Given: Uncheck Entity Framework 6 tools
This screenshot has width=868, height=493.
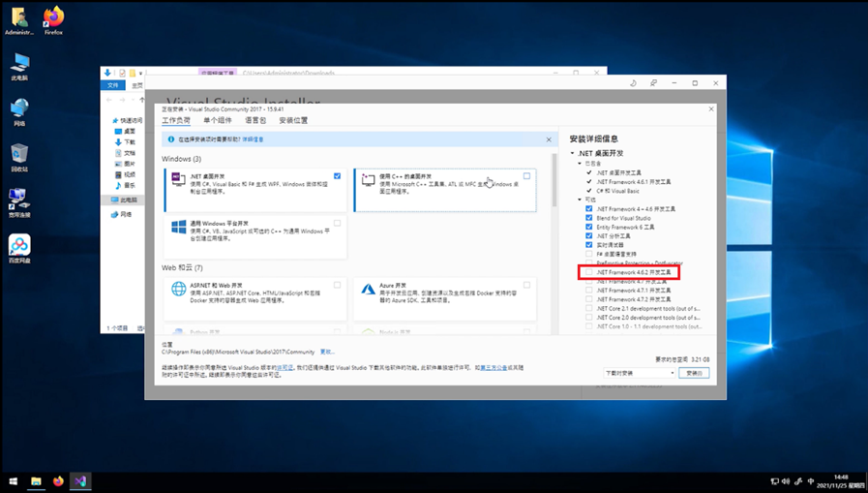Looking at the screenshot, I should click(589, 227).
